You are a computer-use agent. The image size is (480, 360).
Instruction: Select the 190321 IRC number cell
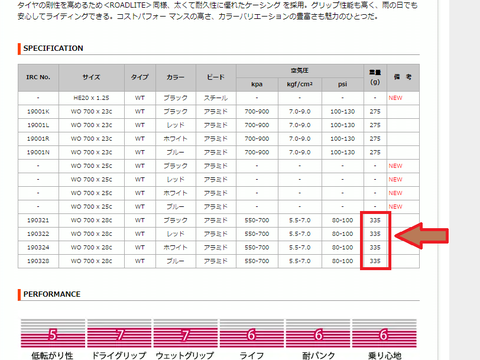[x=38, y=220]
